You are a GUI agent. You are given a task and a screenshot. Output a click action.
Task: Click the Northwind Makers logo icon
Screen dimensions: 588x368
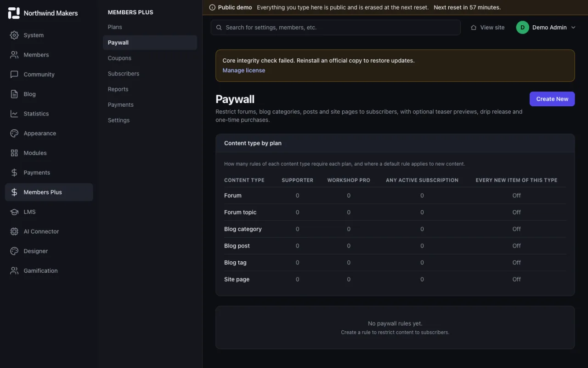click(14, 13)
